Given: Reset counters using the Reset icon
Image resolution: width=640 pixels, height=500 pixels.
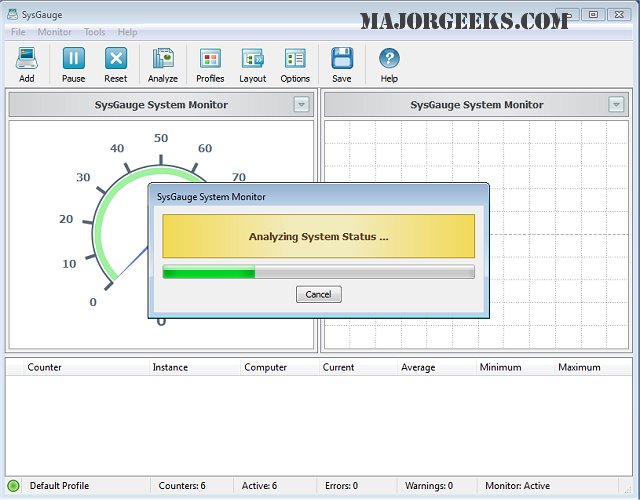Looking at the screenshot, I should tap(116, 58).
